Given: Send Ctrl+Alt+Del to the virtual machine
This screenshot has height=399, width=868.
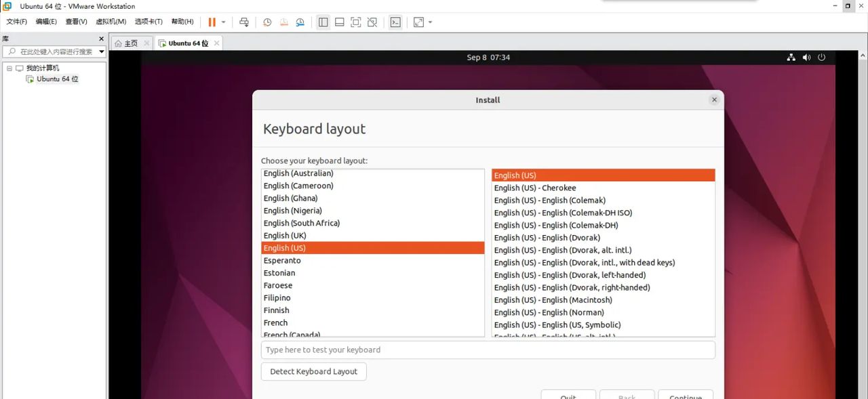Looking at the screenshot, I should (245, 22).
